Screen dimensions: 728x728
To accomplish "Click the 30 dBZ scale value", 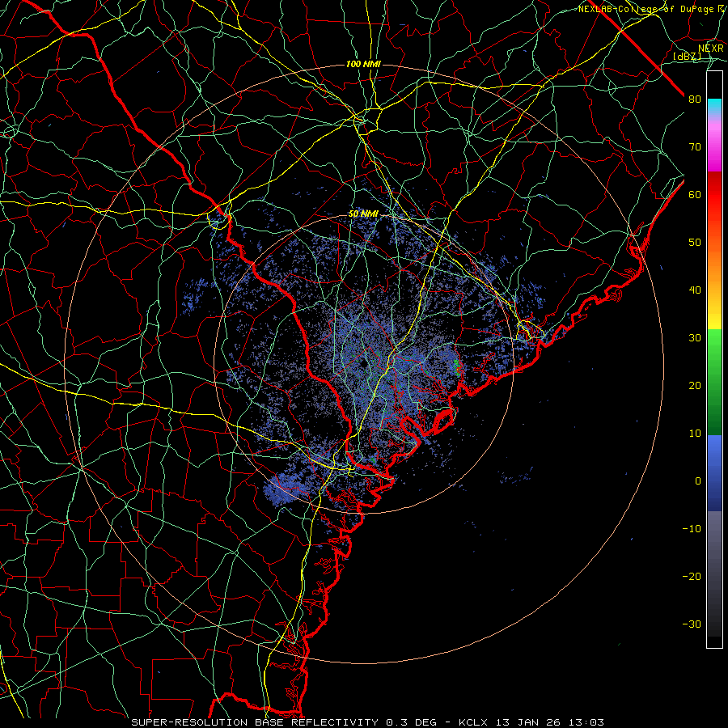I will point(695,338).
